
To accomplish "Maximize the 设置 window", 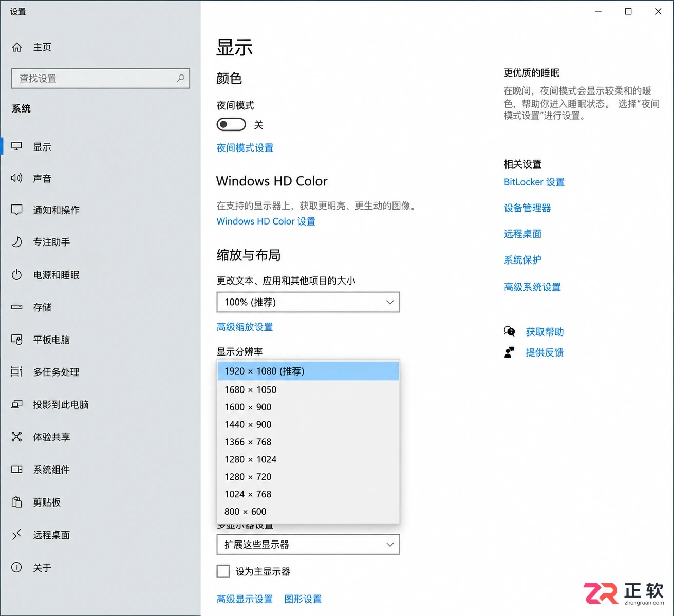I will (x=628, y=11).
